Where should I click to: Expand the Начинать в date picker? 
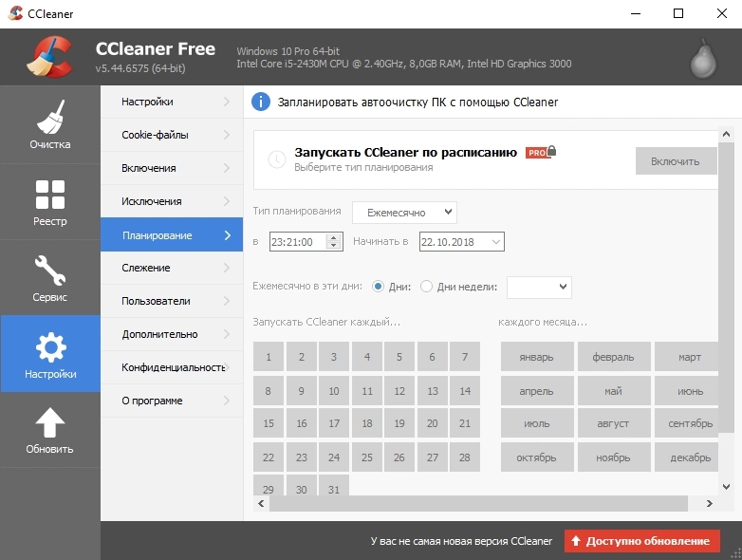(495, 242)
